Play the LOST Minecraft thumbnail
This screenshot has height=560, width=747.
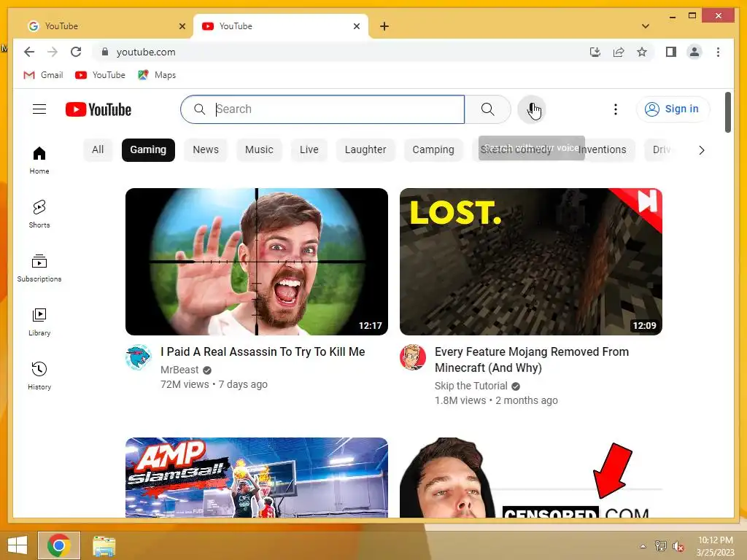coord(531,262)
